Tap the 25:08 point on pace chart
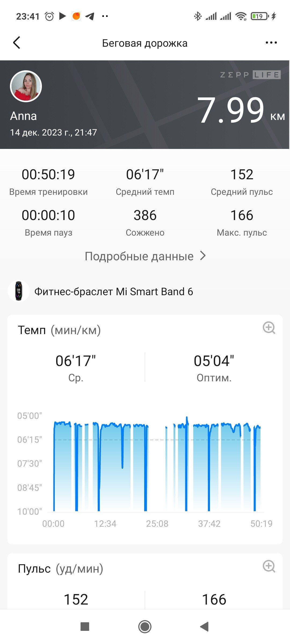The width and height of the screenshot is (290, 644). click(x=157, y=524)
